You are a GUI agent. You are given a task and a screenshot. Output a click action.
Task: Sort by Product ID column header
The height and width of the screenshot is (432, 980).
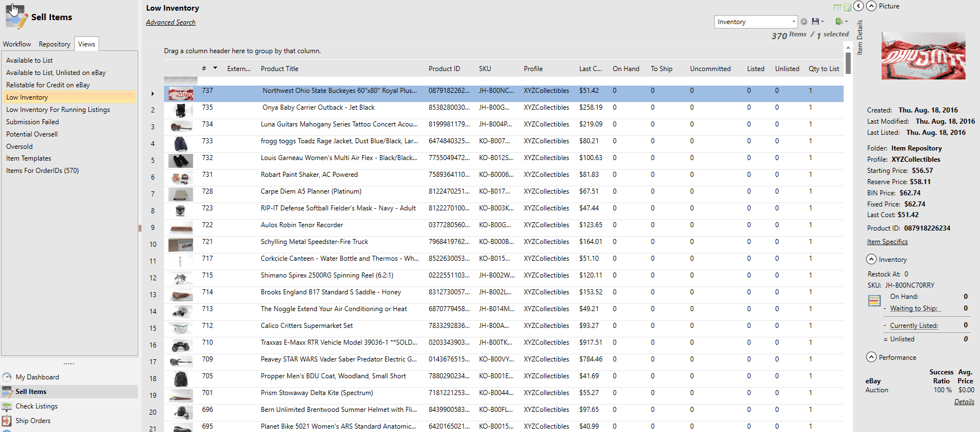444,69
